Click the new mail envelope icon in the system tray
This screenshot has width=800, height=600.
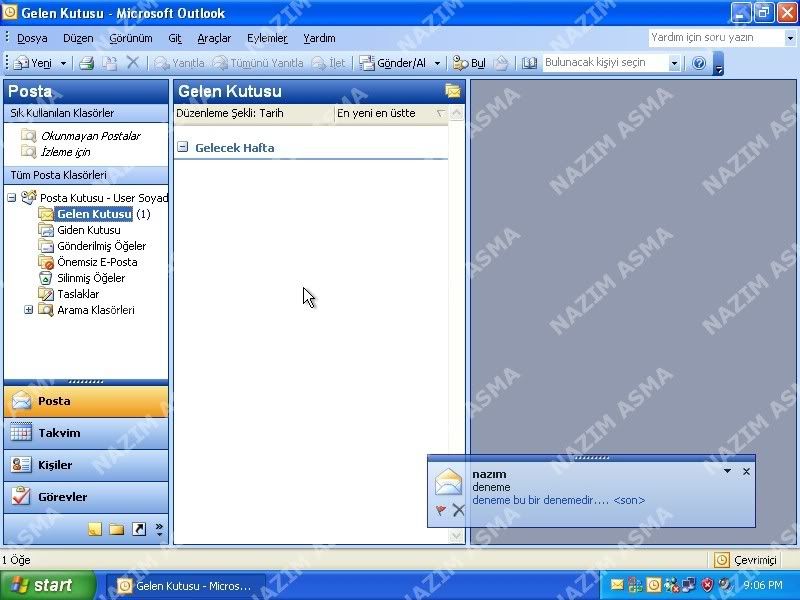616,585
